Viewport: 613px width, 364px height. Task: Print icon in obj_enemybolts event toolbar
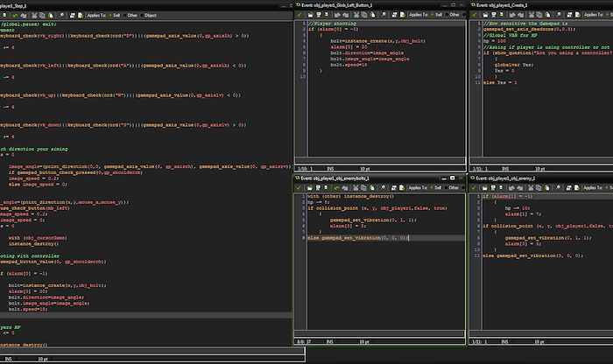[326, 188]
